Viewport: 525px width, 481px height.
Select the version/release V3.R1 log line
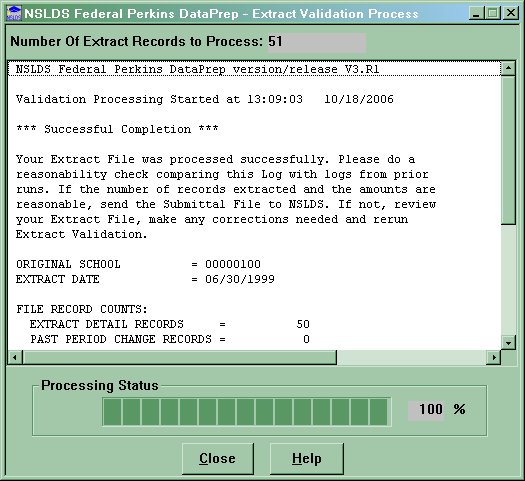click(x=254, y=69)
